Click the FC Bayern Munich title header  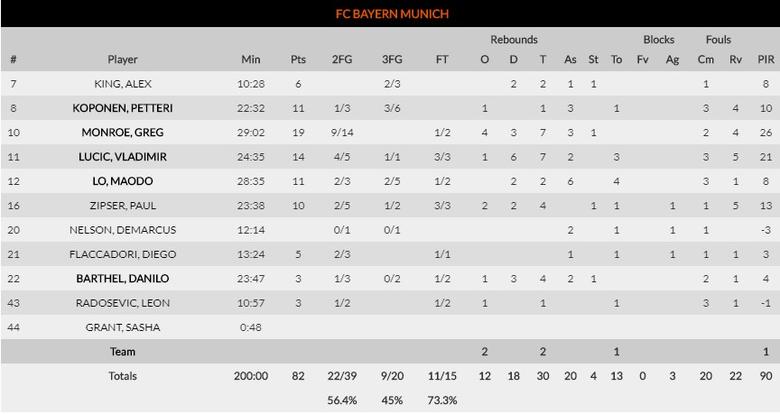click(x=390, y=14)
